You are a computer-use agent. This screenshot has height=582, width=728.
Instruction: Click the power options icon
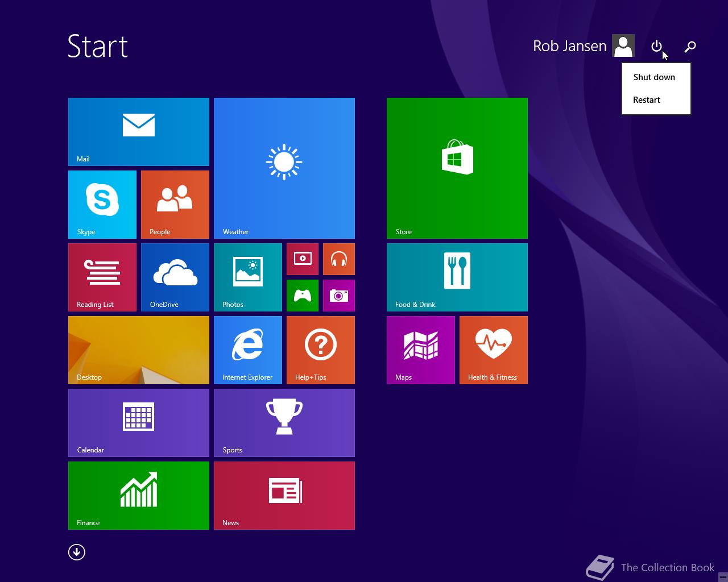point(657,46)
